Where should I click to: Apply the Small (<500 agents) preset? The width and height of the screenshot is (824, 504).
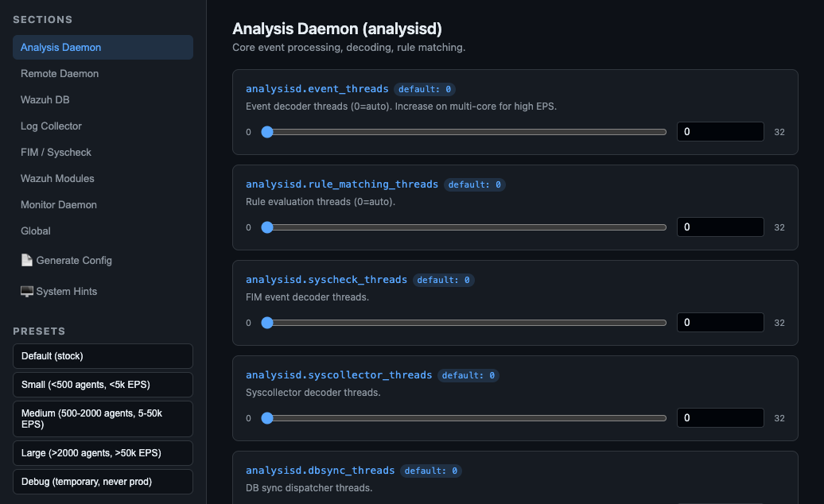pos(103,385)
